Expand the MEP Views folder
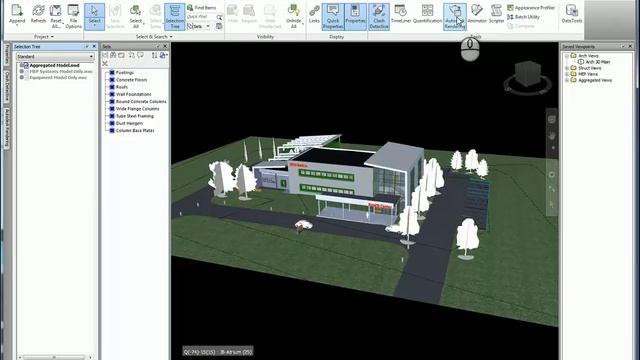 [567, 74]
